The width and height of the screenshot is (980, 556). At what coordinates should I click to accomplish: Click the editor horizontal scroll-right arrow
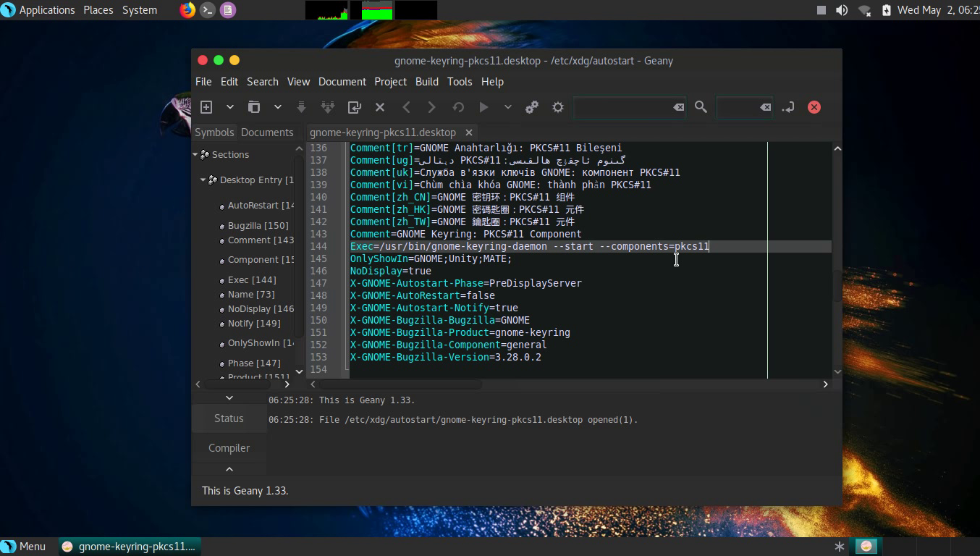click(825, 384)
